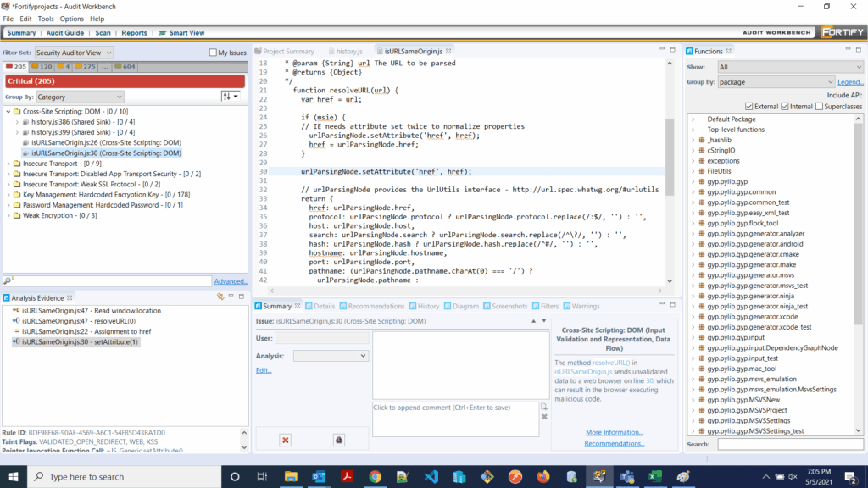Click the More Information link
868x488 pixels.
pyautogui.click(x=615, y=432)
